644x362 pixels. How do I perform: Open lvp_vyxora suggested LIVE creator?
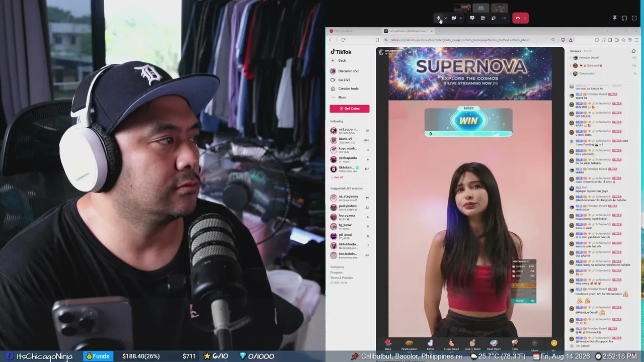[350, 217]
